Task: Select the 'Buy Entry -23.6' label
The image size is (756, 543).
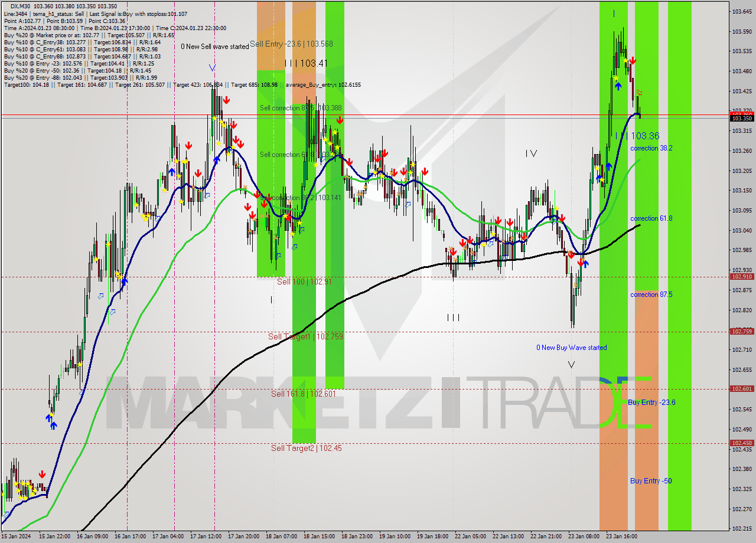Action: point(651,403)
